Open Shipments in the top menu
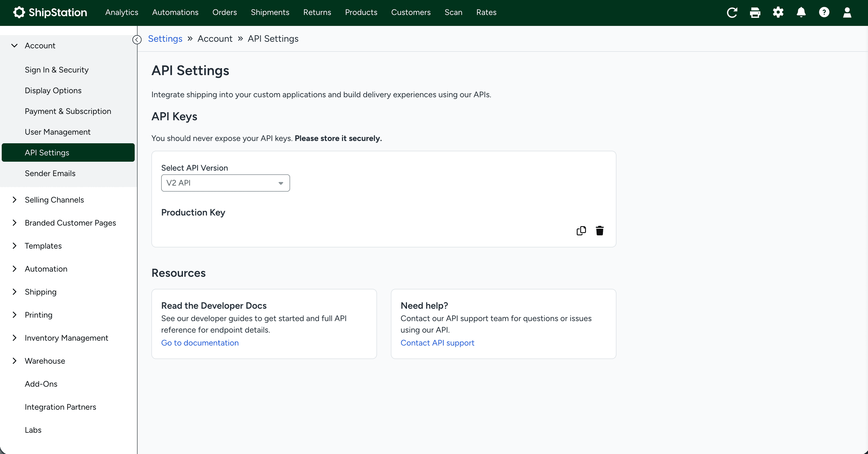The width and height of the screenshot is (868, 454). point(270,12)
